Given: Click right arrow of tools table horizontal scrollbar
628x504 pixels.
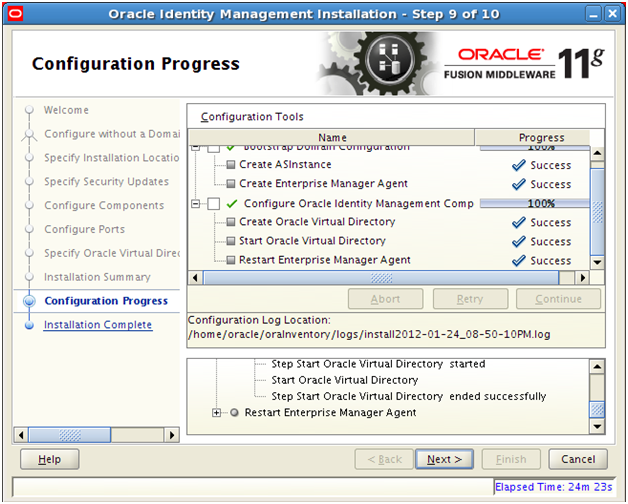Looking at the screenshot, I should (x=582, y=277).
